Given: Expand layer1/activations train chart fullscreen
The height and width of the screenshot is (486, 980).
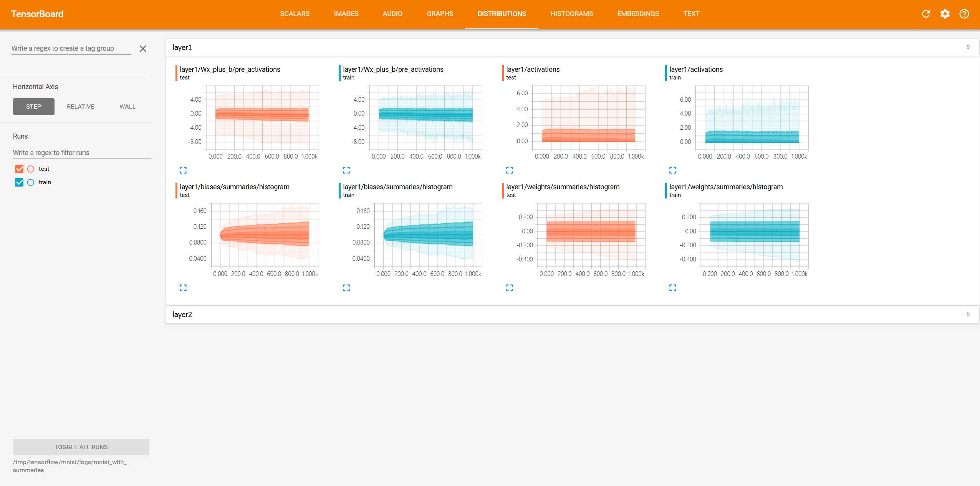Looking at the screenshot, I should click(x=672, y=169).
